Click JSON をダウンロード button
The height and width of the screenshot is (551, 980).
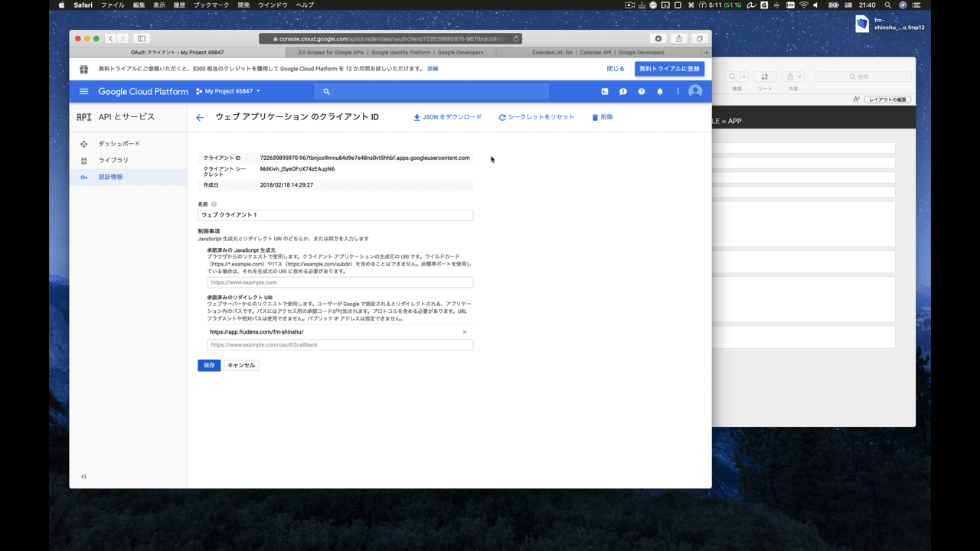coord(448,117)
